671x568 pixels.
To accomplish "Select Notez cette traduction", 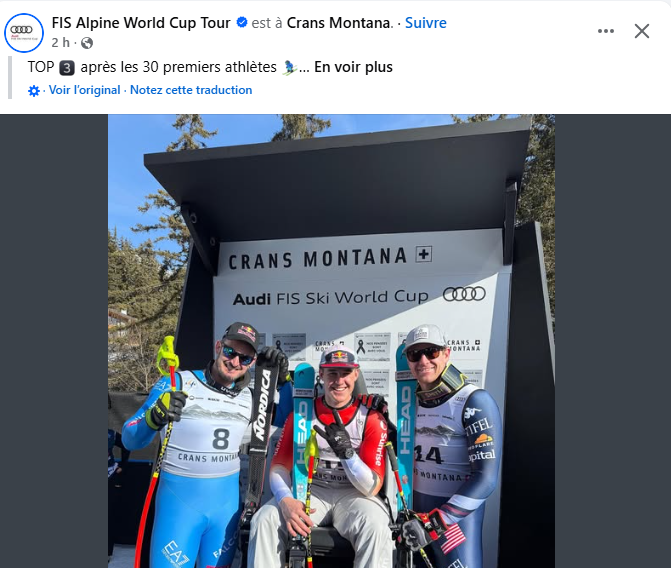I will (x=191, y=90).
